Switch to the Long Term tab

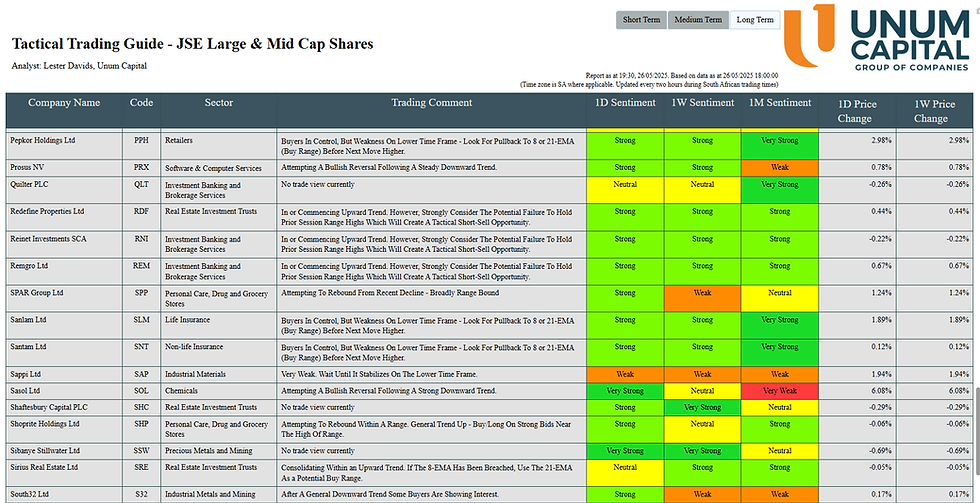(755, 20)
